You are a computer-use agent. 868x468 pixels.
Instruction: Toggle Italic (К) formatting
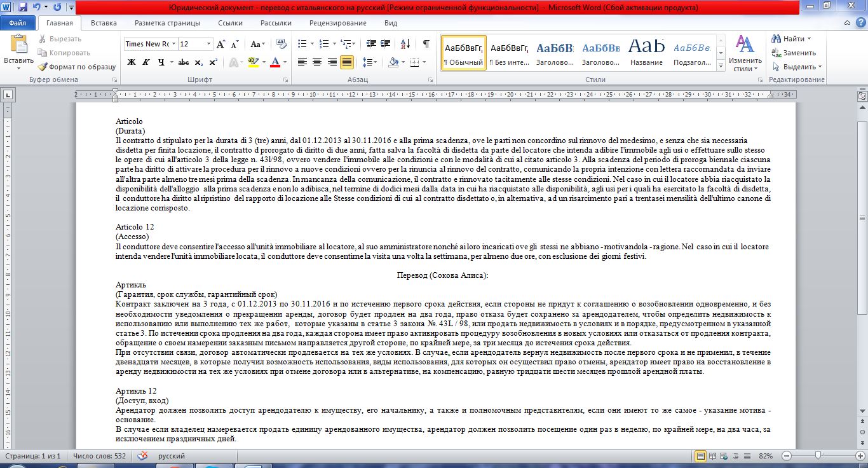coord(146,62)
